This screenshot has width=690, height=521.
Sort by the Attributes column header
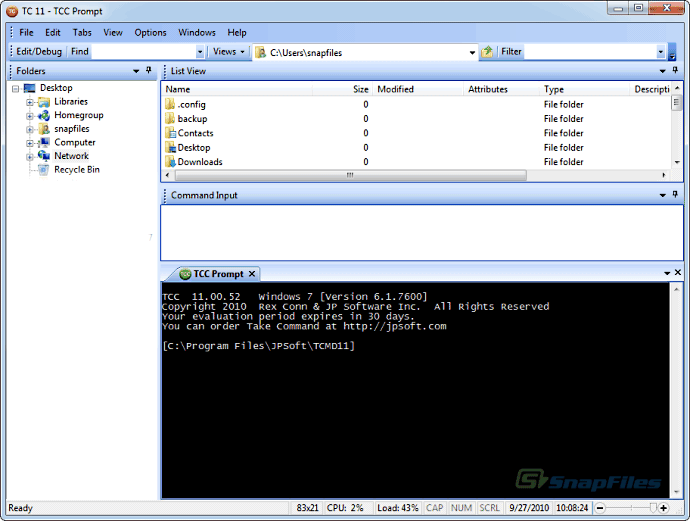point(502,89)
